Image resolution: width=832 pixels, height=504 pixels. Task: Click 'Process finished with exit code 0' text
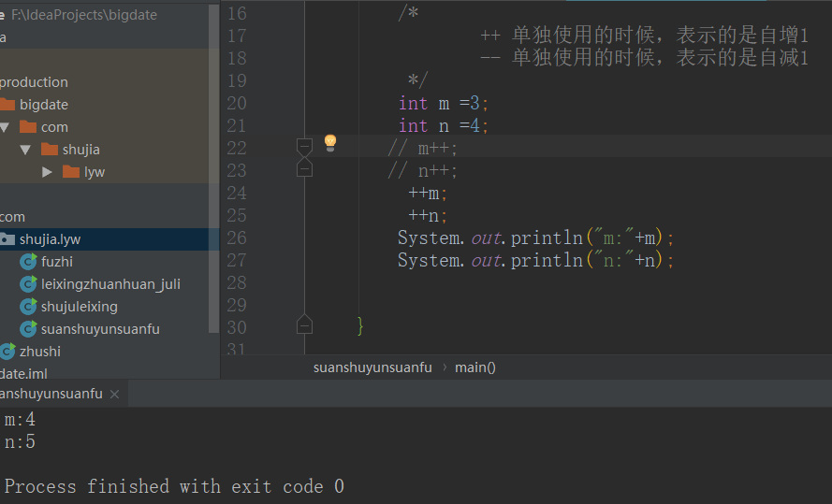click(x=174, y=486)
